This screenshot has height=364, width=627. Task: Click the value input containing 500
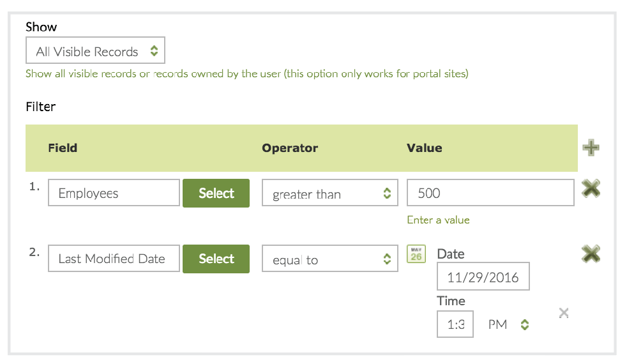(490, 193)
